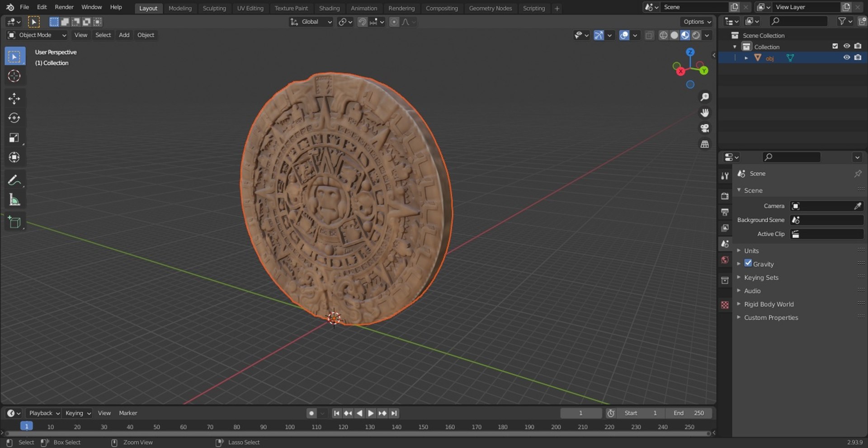Screen dimensions: 868x448
Task: Expand the Units panel
Action: click(751, 251)
